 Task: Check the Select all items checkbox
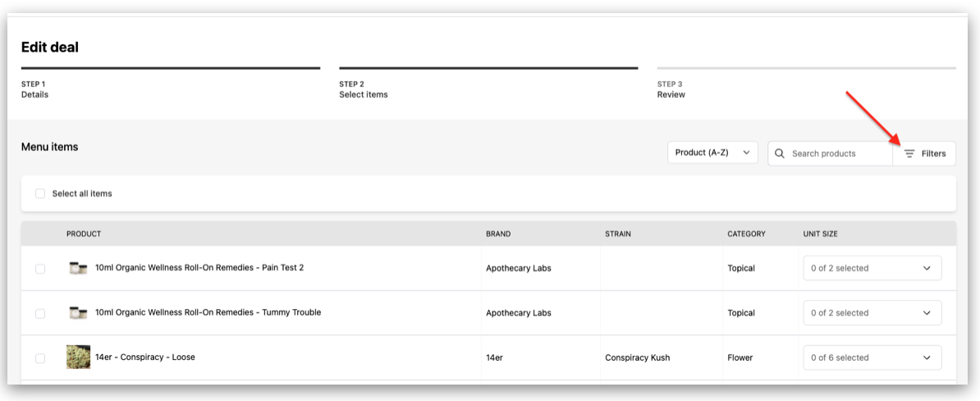(40, 194)
